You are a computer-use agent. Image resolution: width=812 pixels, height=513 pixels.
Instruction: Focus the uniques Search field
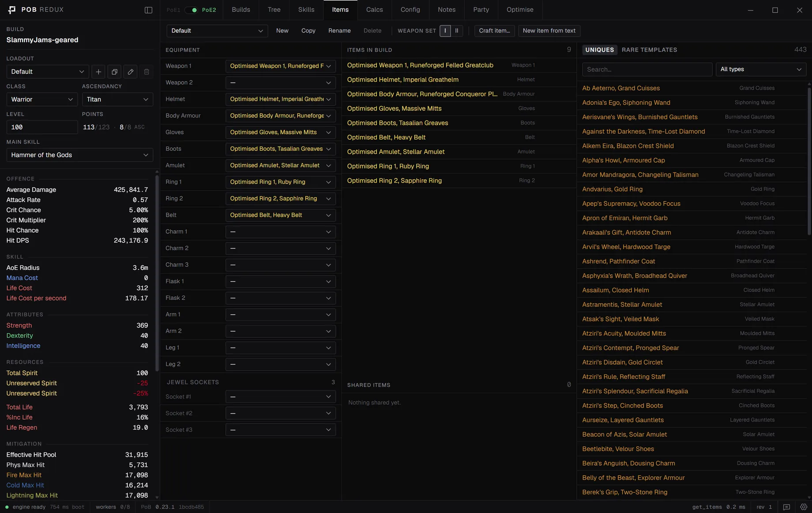click(647, 69)
